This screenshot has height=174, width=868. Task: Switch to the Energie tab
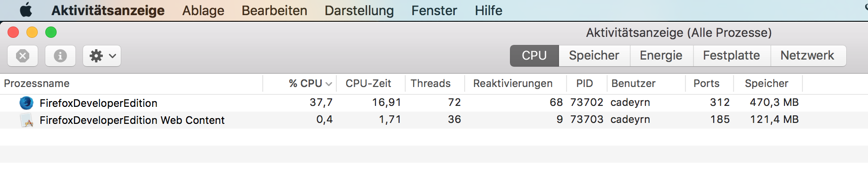click(661, 56)
